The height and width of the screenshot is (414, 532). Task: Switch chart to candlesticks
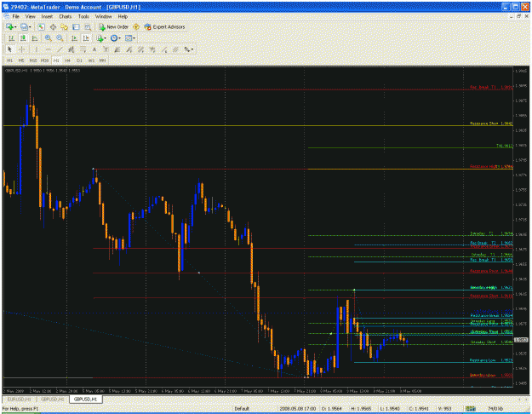(x=23, y=38)
